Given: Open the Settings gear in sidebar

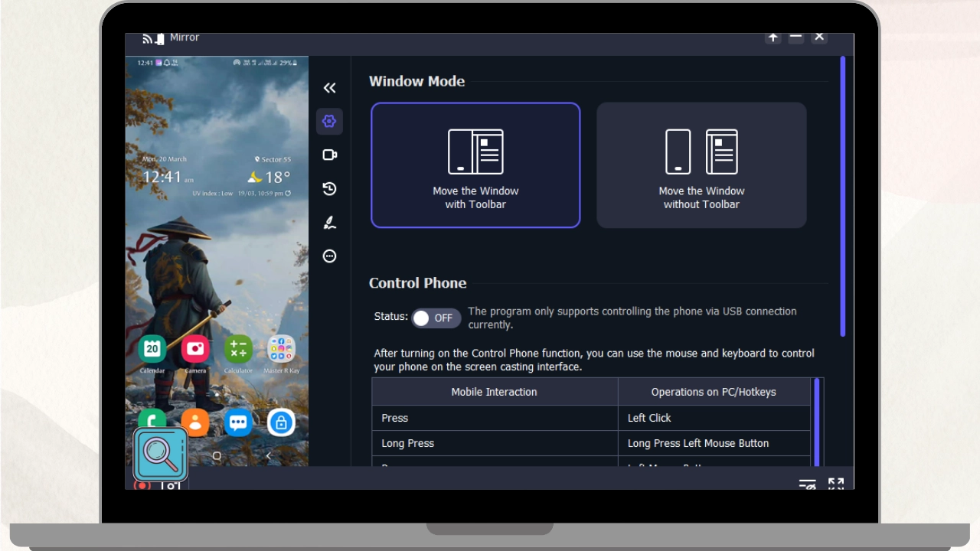Looking at the screenshot, I should pyautogui.click(x=329, y=121).
